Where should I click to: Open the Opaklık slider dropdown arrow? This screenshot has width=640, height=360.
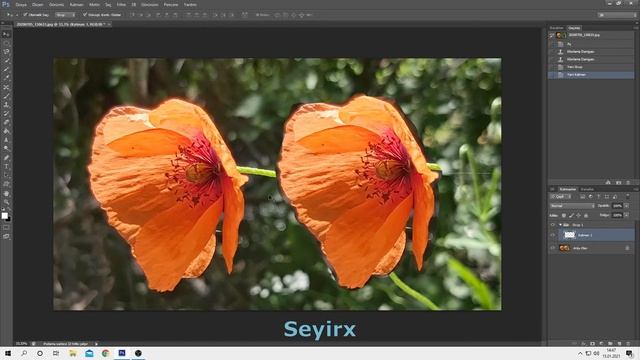tap(627, 206)
